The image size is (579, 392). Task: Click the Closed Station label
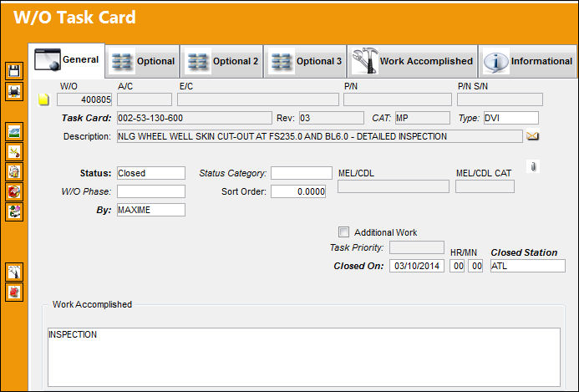[524, 252]
